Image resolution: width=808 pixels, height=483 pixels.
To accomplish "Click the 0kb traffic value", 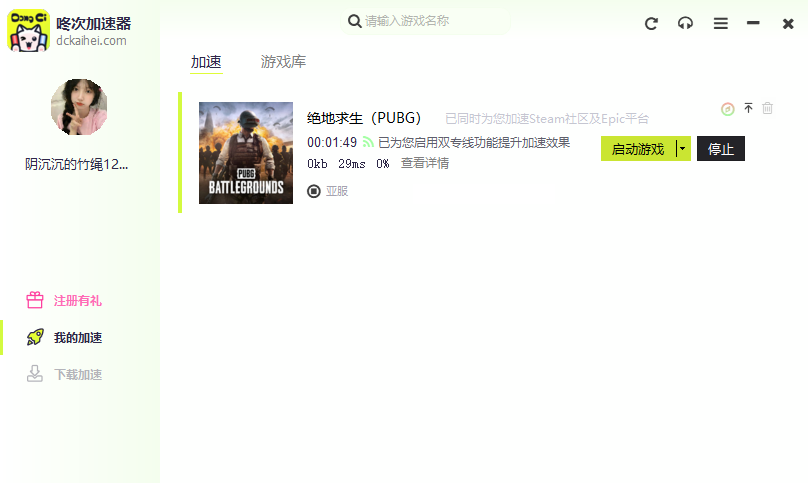I will click(x=317, y=164).
